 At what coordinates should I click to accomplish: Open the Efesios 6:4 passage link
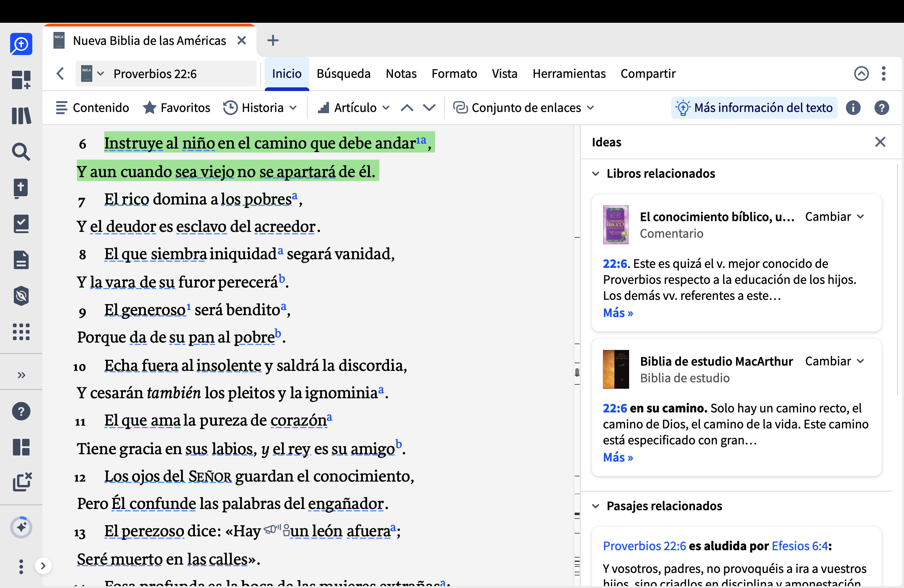point(799,546)
